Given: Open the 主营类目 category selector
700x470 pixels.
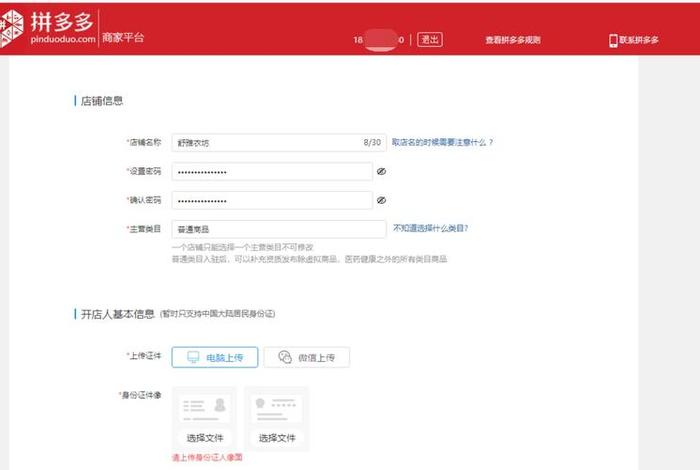Looking at the screenshot, I should click(x=279, y=229).
